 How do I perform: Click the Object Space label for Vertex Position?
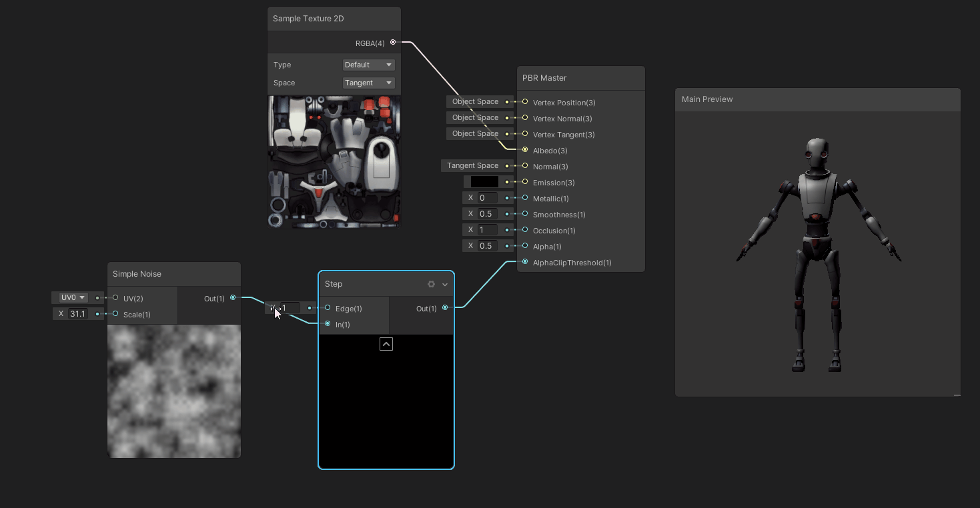[476, 101]
